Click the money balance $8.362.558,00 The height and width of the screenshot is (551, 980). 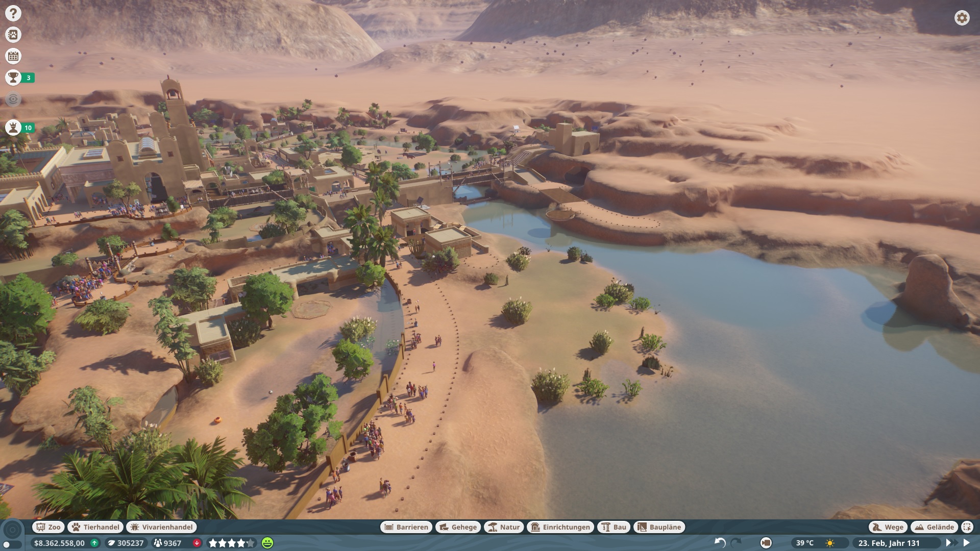tap(59, 543)
